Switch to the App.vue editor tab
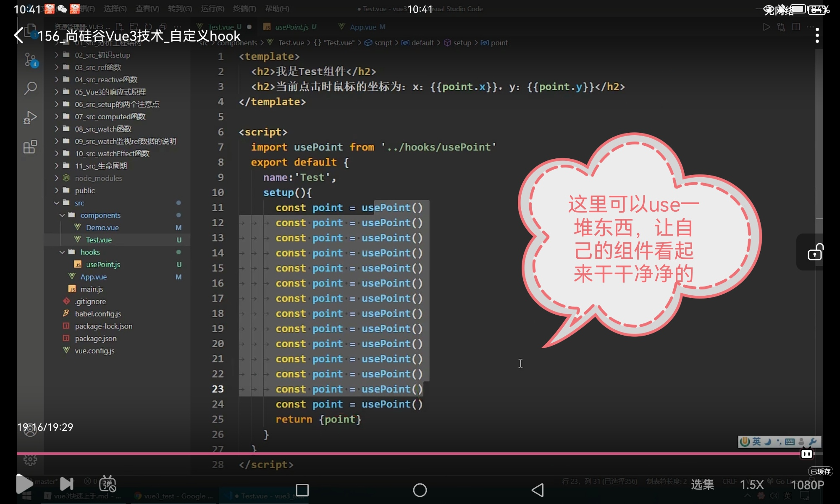 tap(363, 27)
